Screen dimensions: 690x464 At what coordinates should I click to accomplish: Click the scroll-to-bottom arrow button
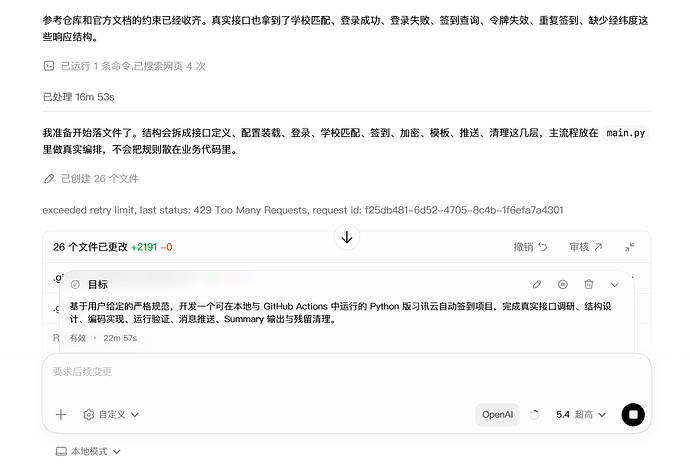347,238
